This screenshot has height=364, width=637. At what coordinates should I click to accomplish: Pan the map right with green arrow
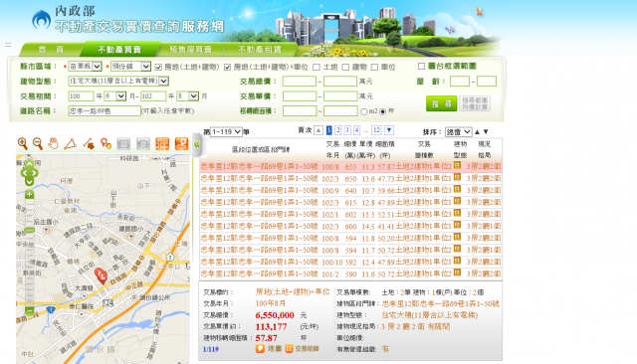(x=35, y=173)
